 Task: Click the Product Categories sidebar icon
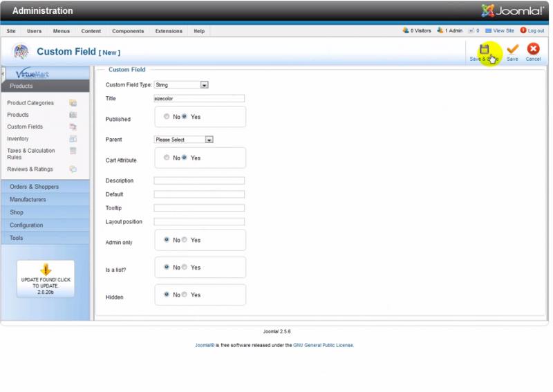[73, 103]
